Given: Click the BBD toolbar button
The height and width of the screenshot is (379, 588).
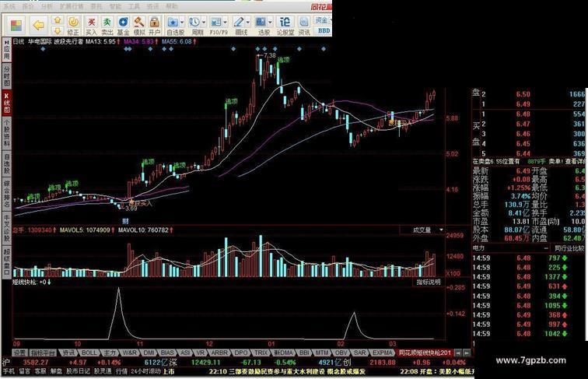Looking at the screenshot, I should pyautogui.click(x=324, y=31).
